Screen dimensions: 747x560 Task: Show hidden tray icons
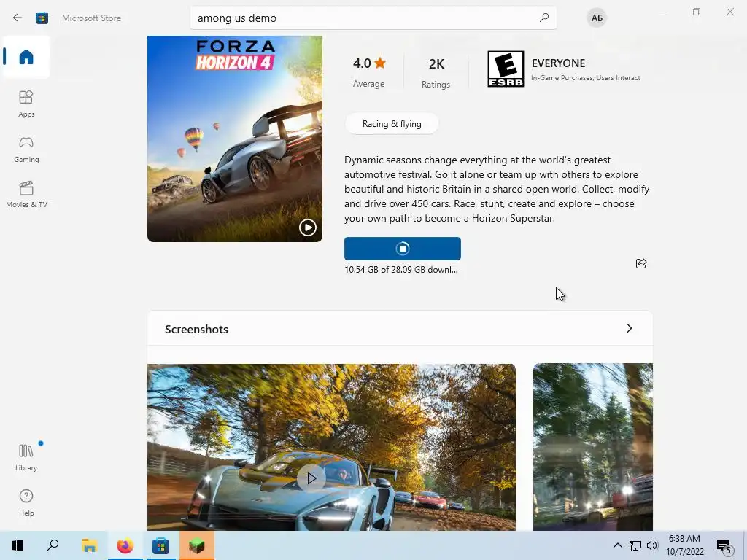(617, 545)
